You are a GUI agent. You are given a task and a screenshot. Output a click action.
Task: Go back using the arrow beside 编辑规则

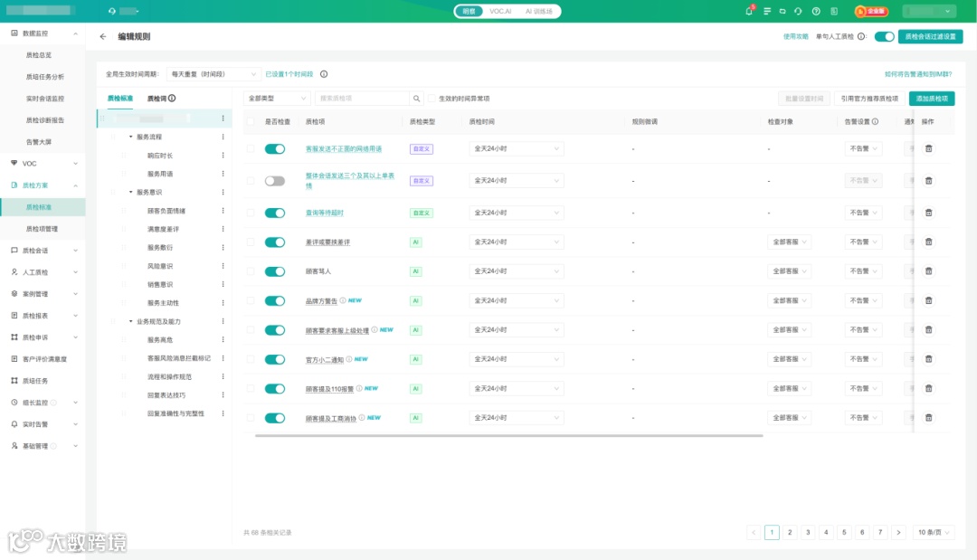point(103,37)
